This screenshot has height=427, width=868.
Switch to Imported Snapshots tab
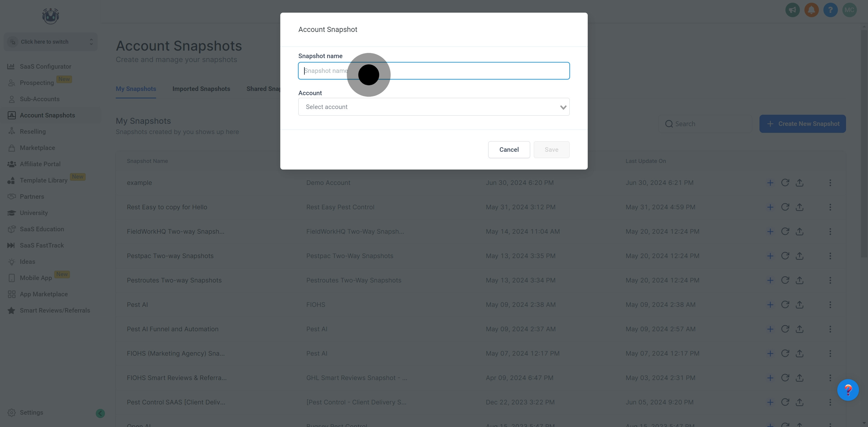point(201,89)
